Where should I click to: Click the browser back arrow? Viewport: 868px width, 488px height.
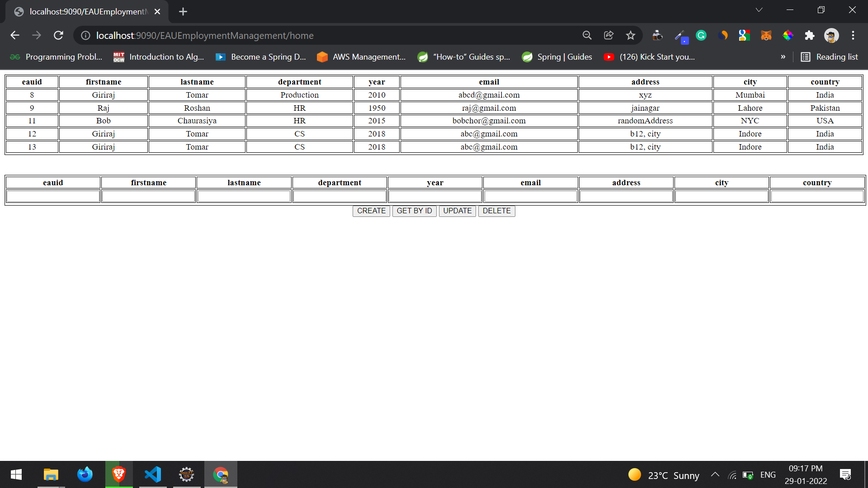[15, 35]
